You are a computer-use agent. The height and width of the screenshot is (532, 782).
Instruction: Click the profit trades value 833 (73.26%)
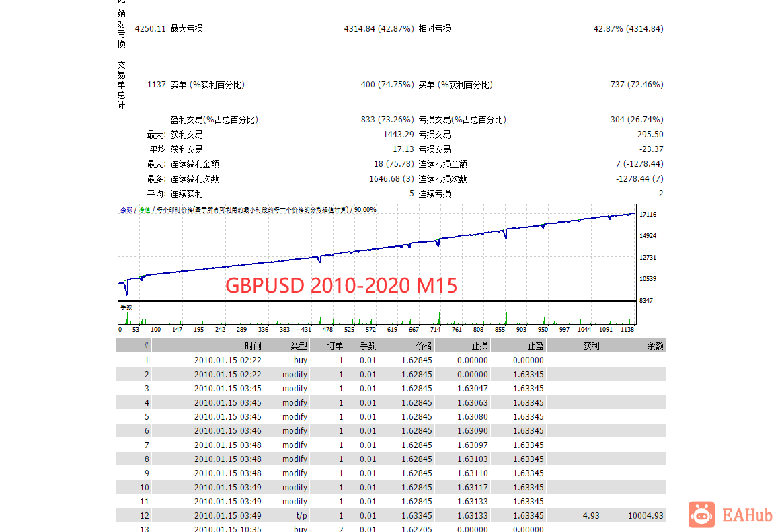click(387, 119)
